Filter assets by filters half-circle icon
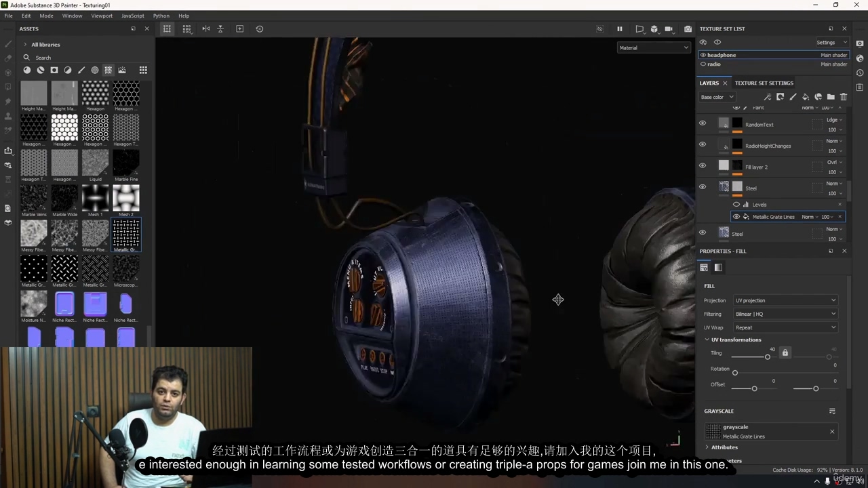 coord(68,70)
